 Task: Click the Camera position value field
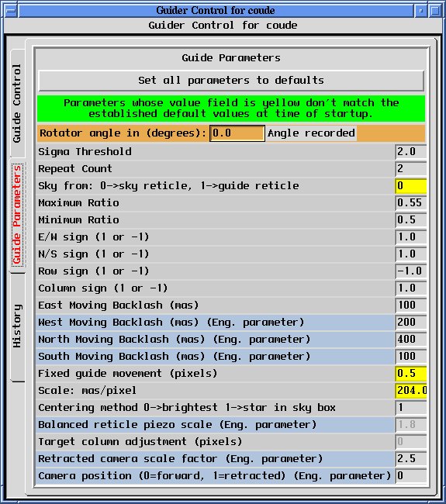click(410, 475)
